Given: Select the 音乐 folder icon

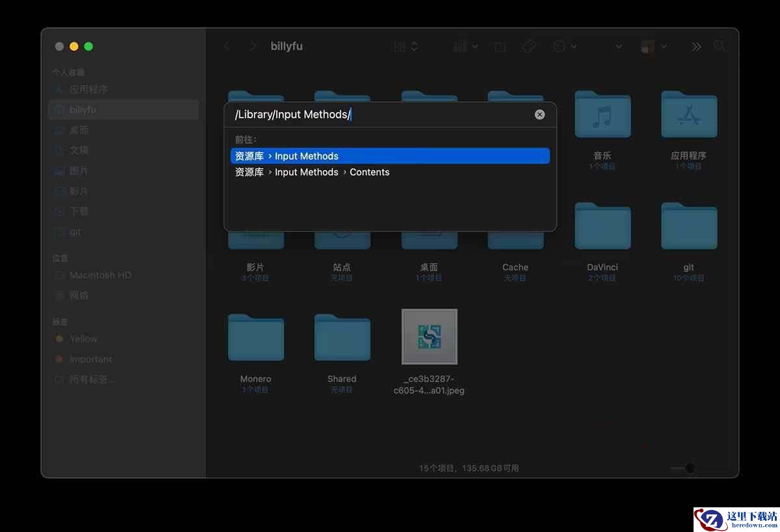Looking at the screenshot, I should [603, 114].
